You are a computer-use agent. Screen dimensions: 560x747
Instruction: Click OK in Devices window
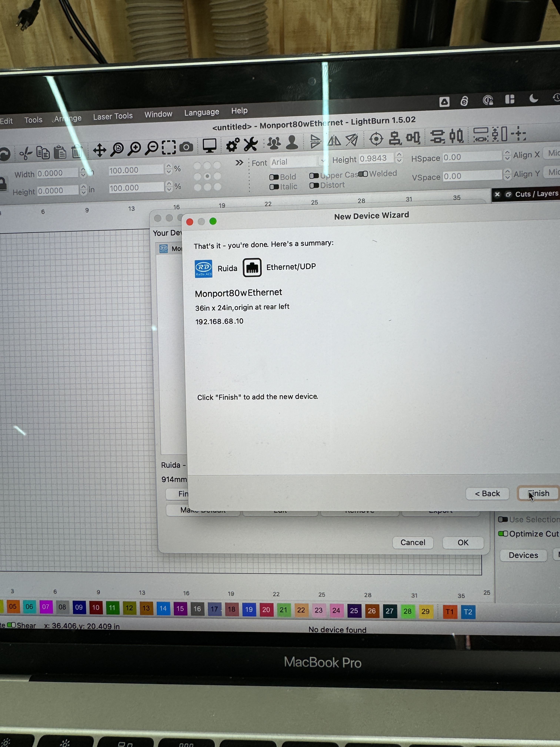pyautogui.click(x=463, y=543)
